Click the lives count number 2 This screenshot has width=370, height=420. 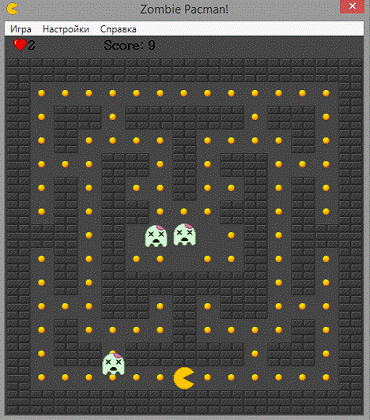(31, 45)
